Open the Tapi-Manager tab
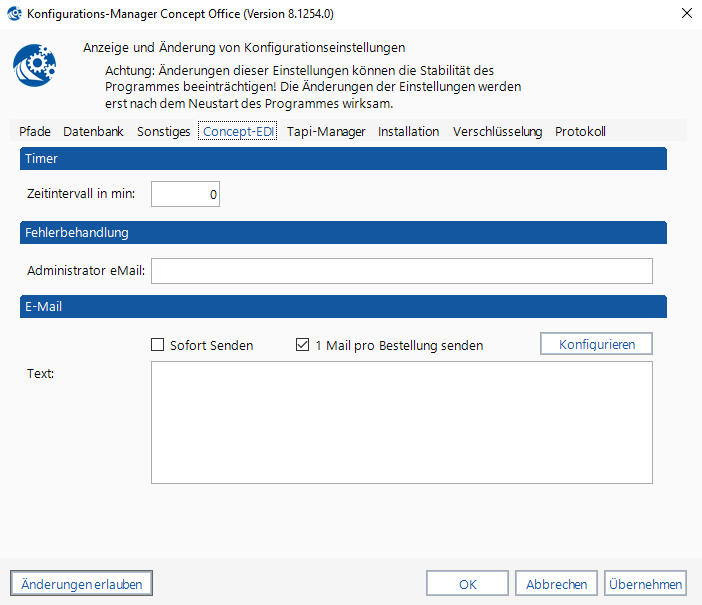This screenshot has height=605, width=702. (326, 131)
